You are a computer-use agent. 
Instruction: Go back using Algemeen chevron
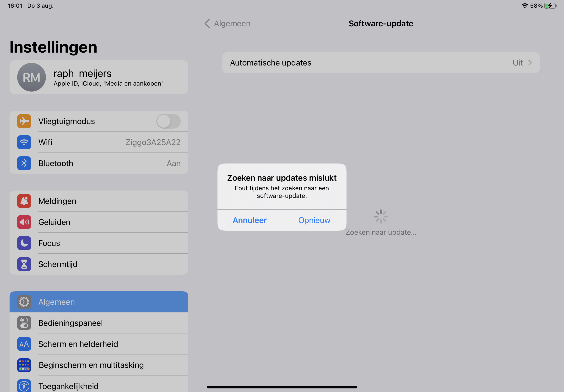coord(207,24)
